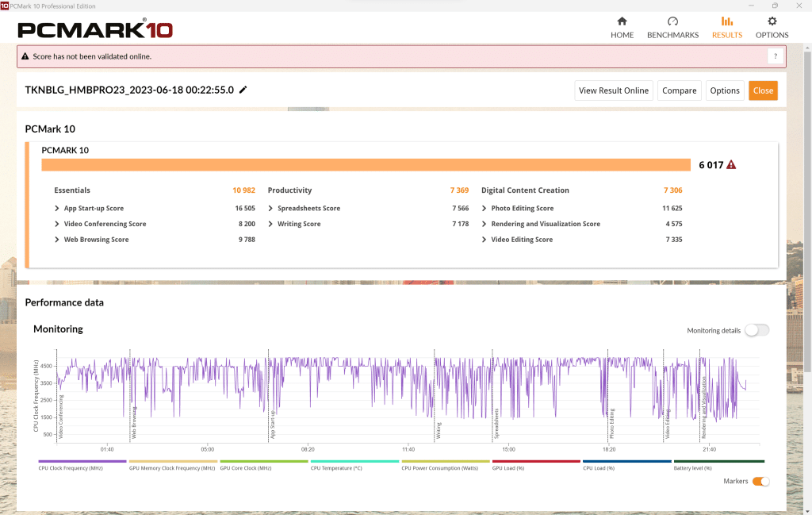Click the Writing marker on chart
812x515 pixels.
[x=438, y=431]
